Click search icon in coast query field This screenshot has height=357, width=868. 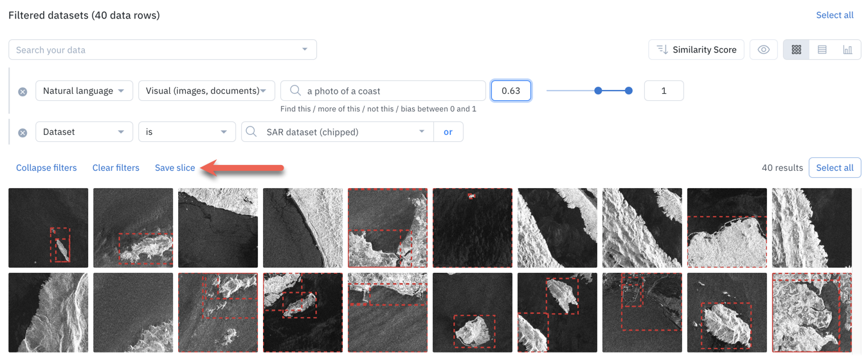coord(295,91)
